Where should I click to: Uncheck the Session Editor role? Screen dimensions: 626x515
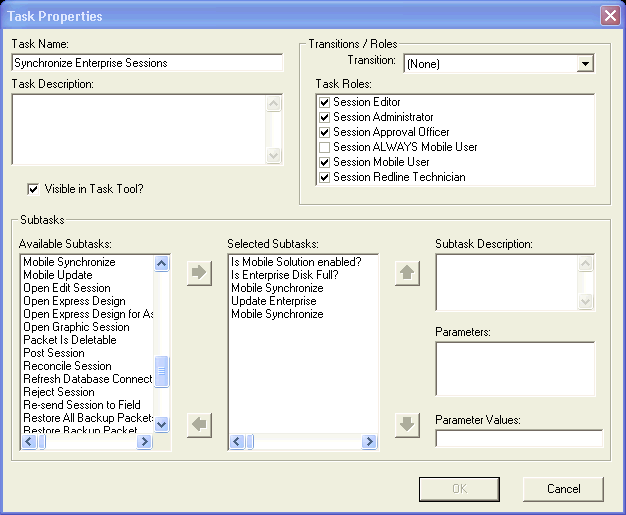(324, 102)
